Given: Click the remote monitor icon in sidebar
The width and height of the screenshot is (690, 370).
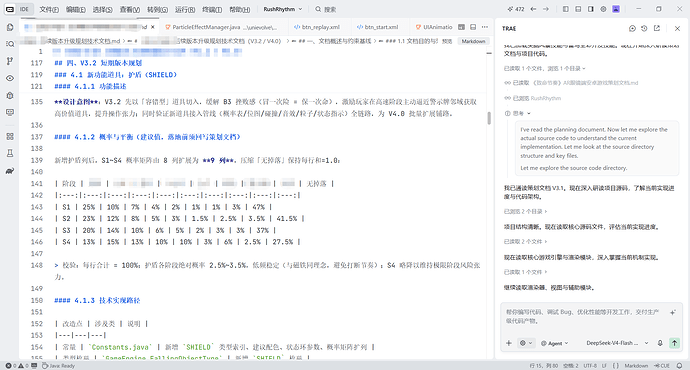Looking at the screenshot, I should [x=10, y=113].
